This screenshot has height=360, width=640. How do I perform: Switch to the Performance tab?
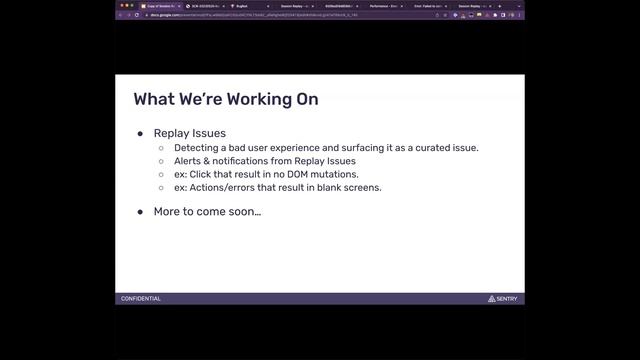click(x=383, y=6)
